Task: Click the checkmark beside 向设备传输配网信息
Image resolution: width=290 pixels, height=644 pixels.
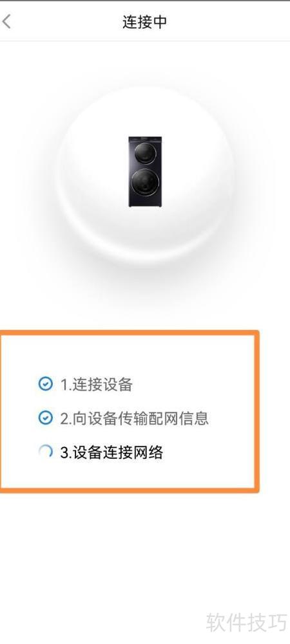Action: 45,418
